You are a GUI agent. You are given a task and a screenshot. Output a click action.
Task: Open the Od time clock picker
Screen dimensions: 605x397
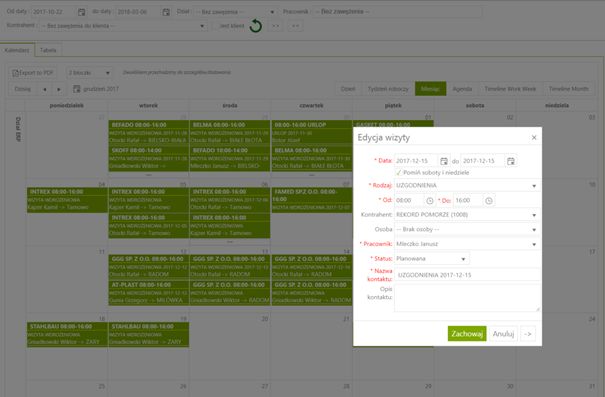pos(429,201)
